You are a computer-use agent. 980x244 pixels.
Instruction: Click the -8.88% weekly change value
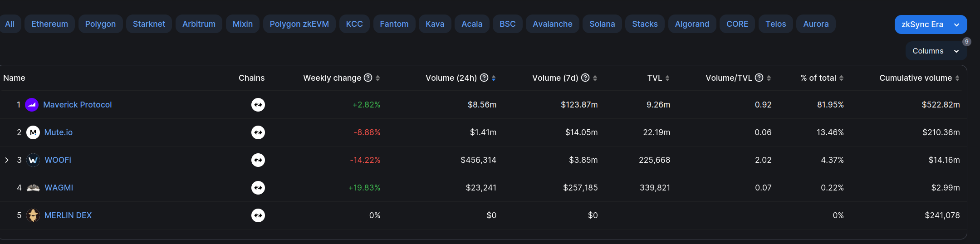[x=367, y=132]
